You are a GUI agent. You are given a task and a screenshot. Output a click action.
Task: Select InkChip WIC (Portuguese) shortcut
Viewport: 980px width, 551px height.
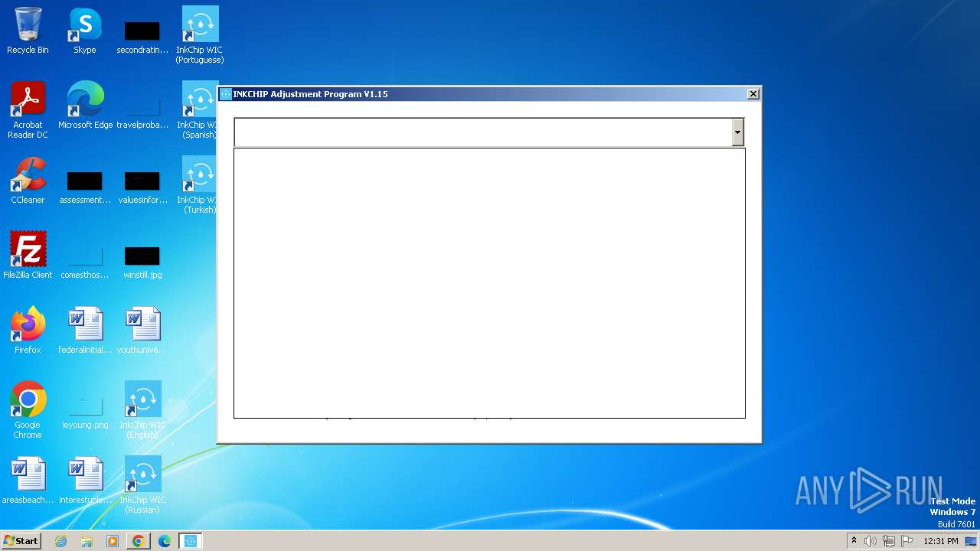pyautogui.click(x=200, y=35)
